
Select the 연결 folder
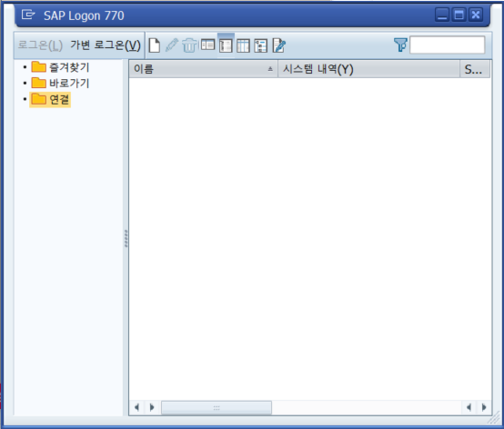coord(50,100)
